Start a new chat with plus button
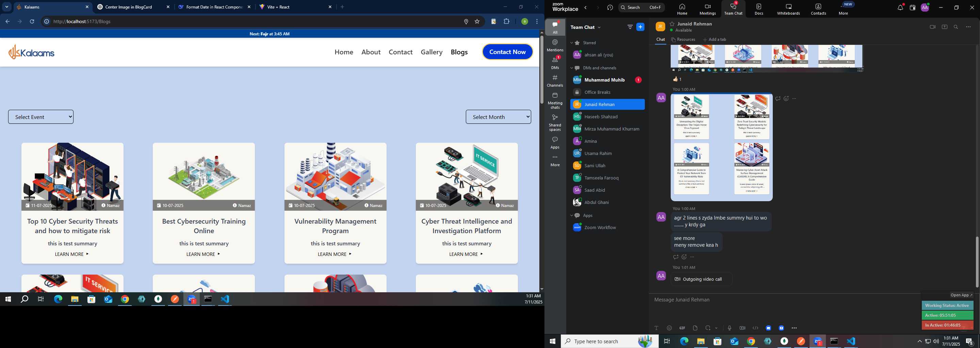980x348 pixels. point(641,27)
